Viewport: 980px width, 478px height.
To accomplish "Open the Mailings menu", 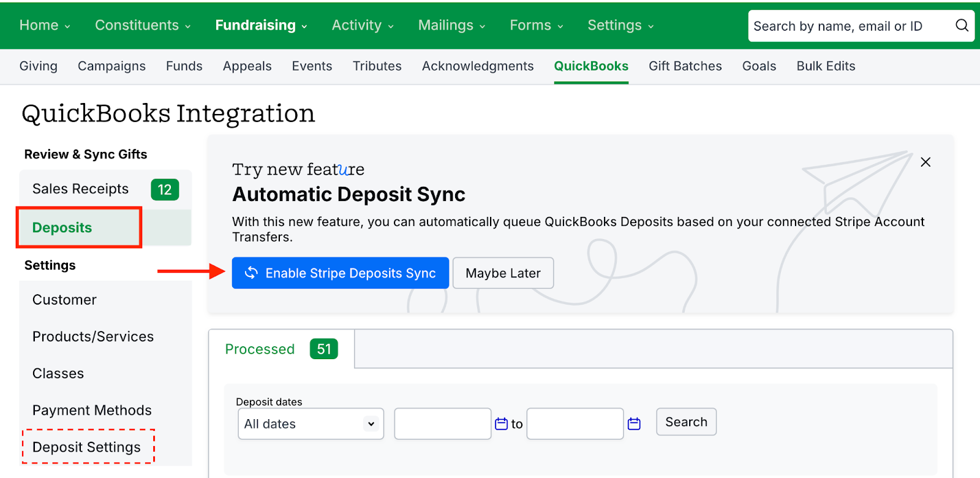I will 451,25.
